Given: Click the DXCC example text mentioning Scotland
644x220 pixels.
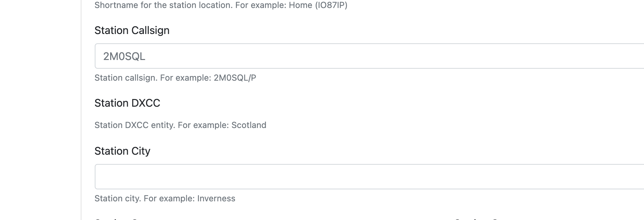Looking at the screenshot, I should (x=180, y=125).
